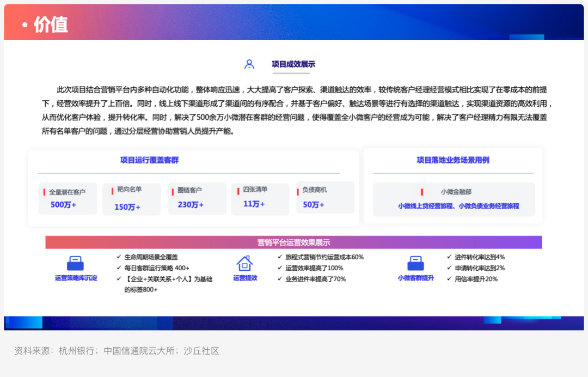The width and height of the screenshot is (588, 377).
Task: Open the 项目落地业务场景用例 section title
Action: pos(453,160)
